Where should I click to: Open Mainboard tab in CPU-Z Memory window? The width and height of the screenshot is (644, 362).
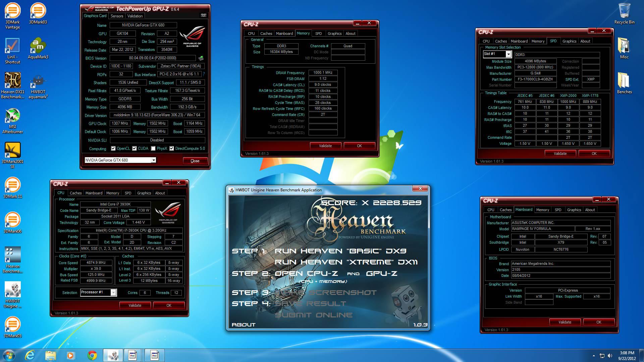[284, 34]
